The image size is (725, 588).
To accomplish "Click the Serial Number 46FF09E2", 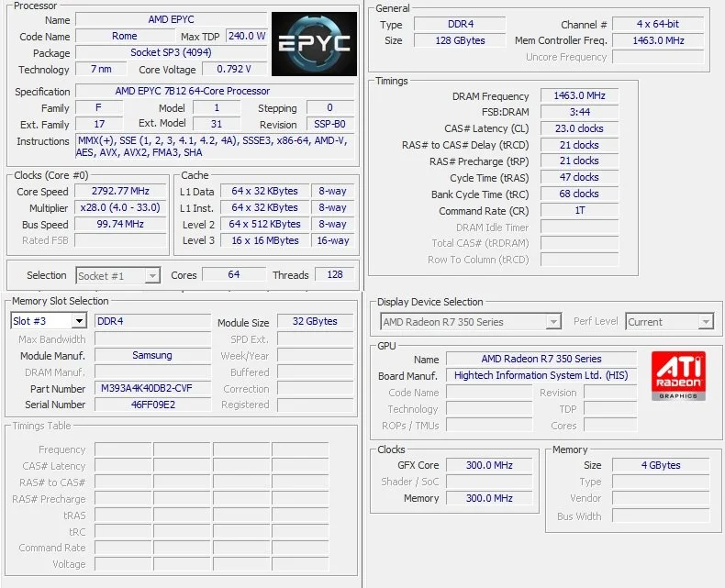I will (152, 405).
